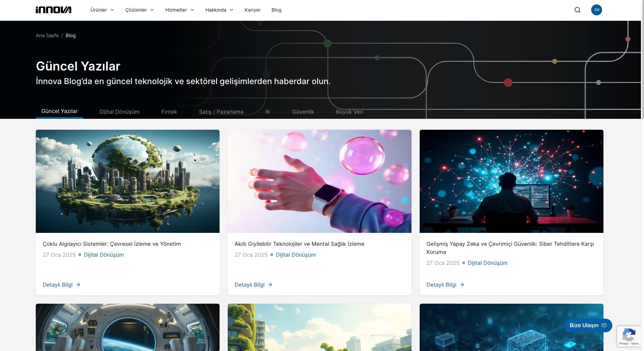Select the Güncel Yazılar tab
The width and height of the screenshot is (644, 351).
pyautogui.click(x=59, y=111)
